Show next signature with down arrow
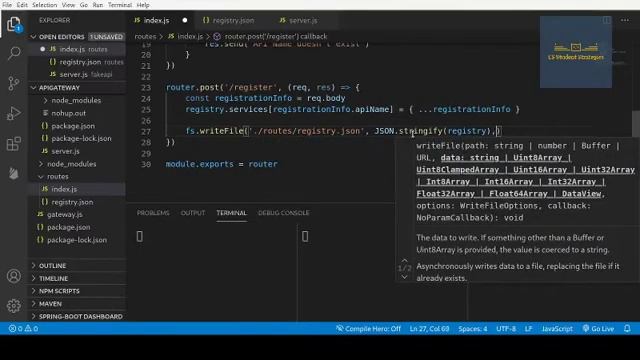Image resolution: width=640 pixels, height=360 pixels. [404, 277]
